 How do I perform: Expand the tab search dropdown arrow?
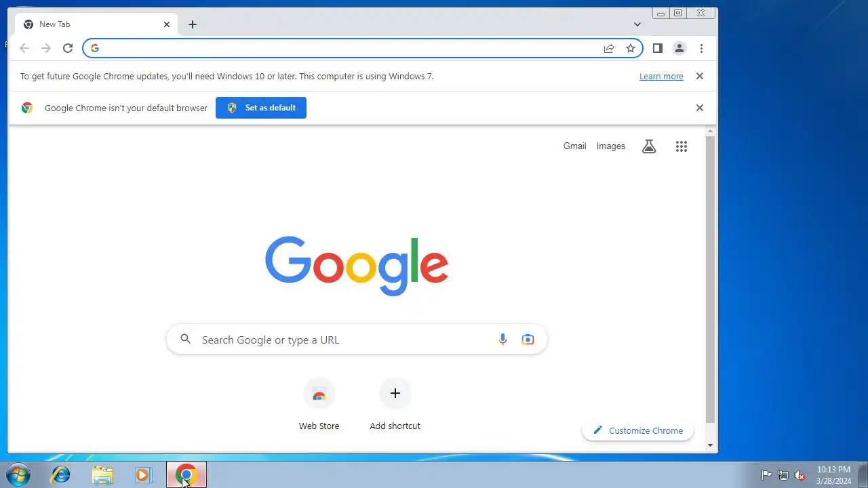pyautogui.click(x=637, y=24)
